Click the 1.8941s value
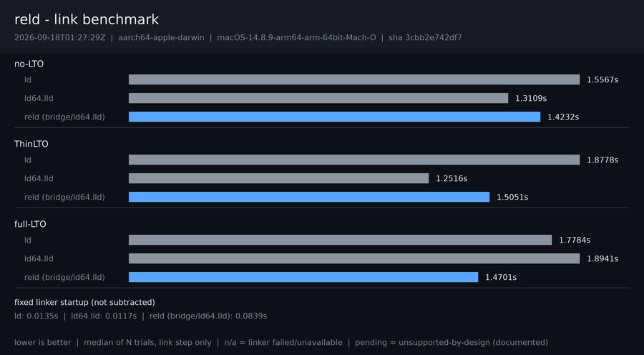Image resolution: width=644 pixels, height=355 pixels. point(602,258)
